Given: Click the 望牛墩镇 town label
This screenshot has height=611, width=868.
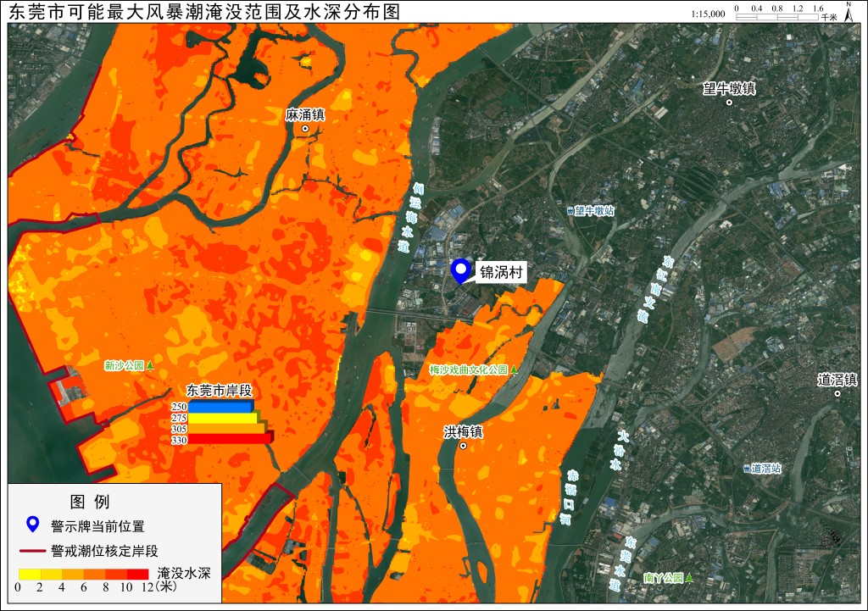Looking at the screenshot, I should 729,88.
